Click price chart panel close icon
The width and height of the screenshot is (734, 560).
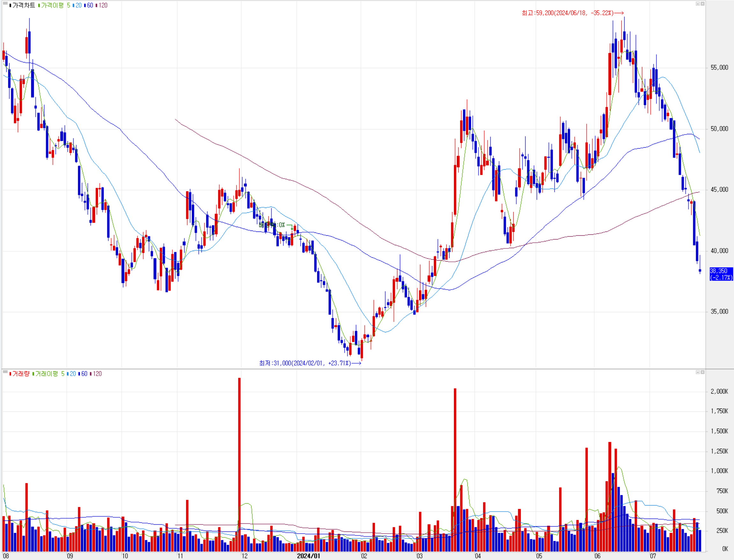tap(702, 4)
